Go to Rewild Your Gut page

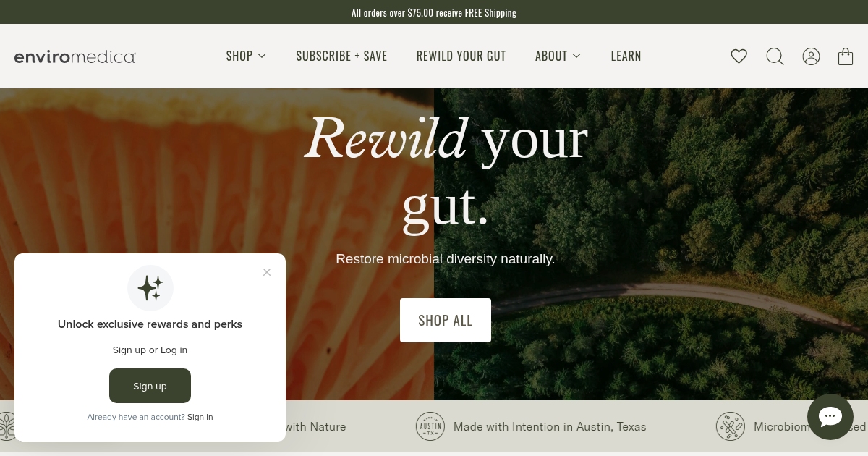(x=461, y=56)
